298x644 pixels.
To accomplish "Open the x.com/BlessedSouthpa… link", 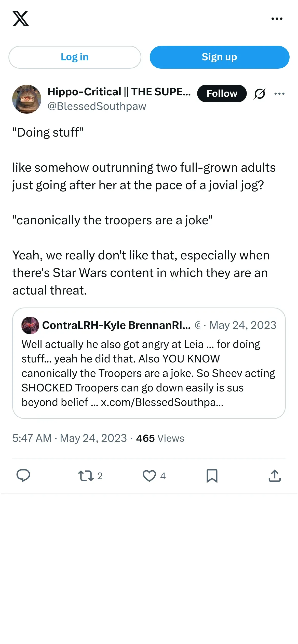I will coord(162,402).
